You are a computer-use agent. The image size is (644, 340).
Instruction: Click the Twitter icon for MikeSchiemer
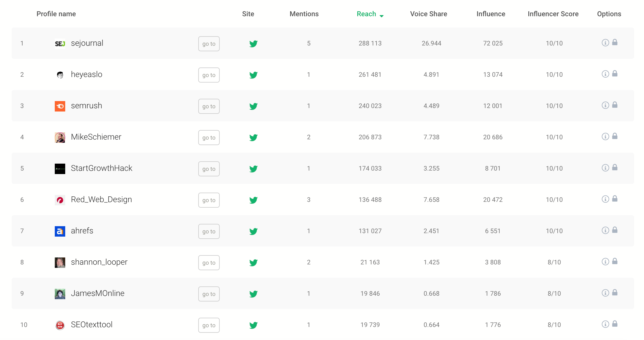pos(253,137)
